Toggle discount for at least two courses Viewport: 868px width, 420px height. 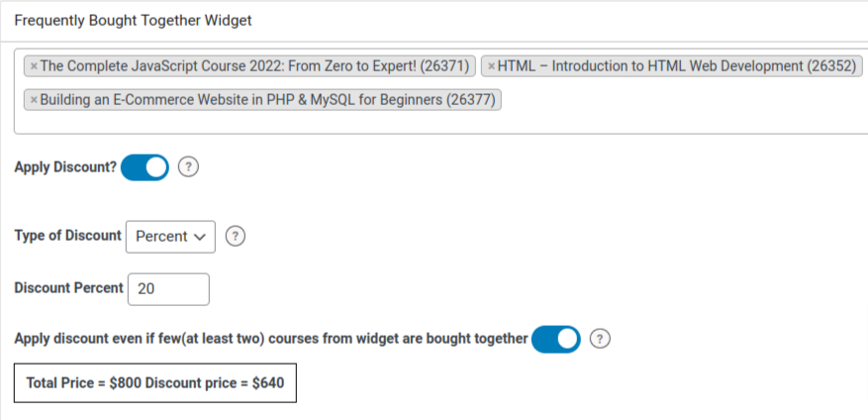tap(555, 339)
